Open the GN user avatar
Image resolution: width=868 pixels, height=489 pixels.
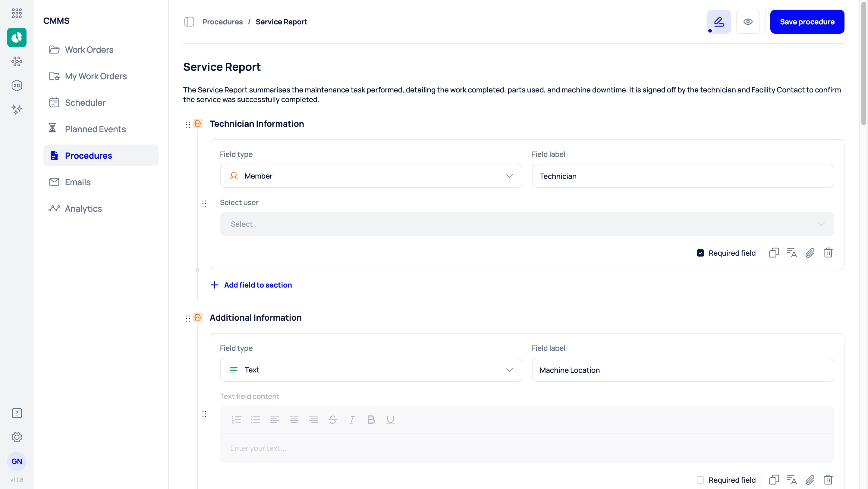tap(17, 461)
